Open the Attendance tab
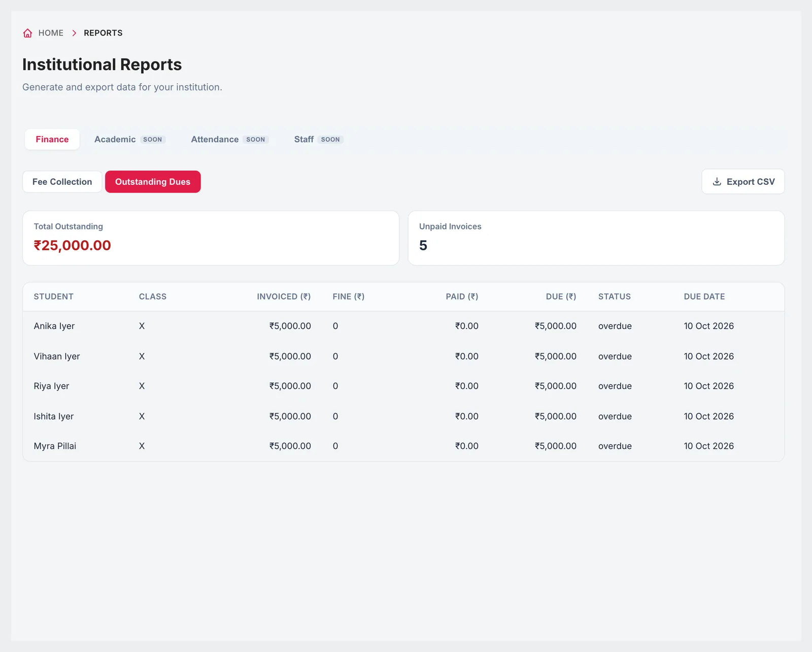Screen dimensions: 812x652 click(229, 139)
